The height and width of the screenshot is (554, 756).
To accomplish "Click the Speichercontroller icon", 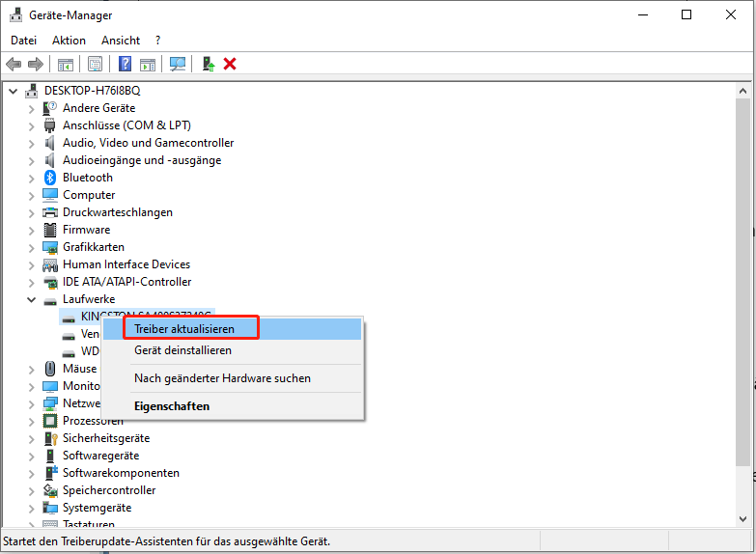I will coord(50,490).
